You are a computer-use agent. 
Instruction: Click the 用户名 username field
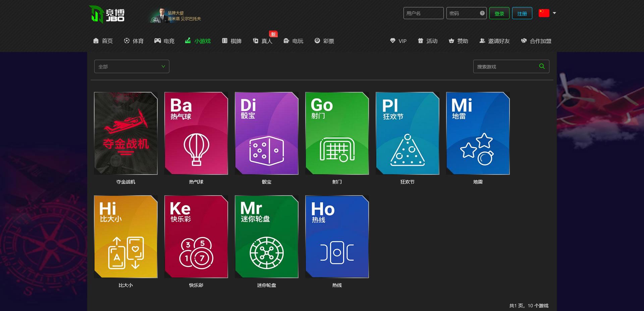coord(423,13)
